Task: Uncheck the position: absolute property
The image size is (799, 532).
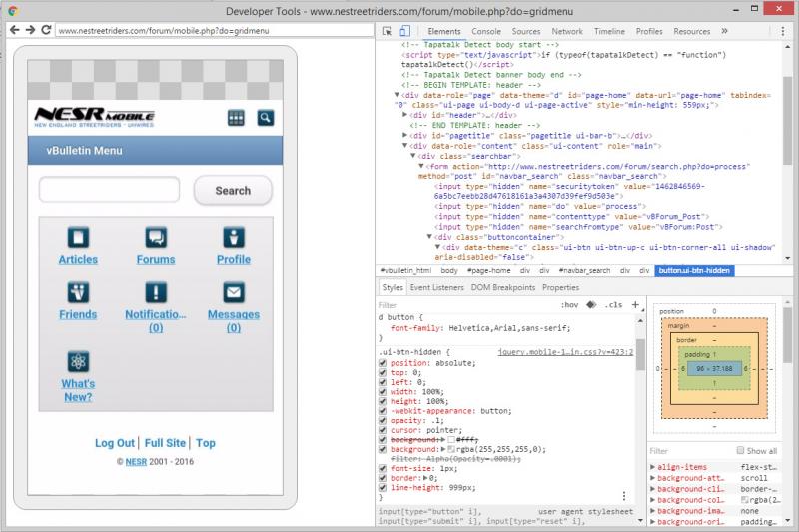Action: click(383, 363)
